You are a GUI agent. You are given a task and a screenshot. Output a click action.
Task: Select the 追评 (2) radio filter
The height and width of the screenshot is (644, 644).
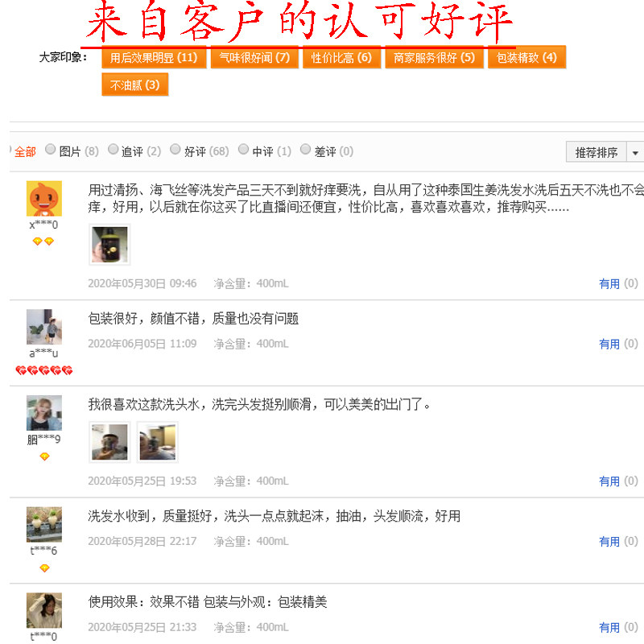pos(113,149)
